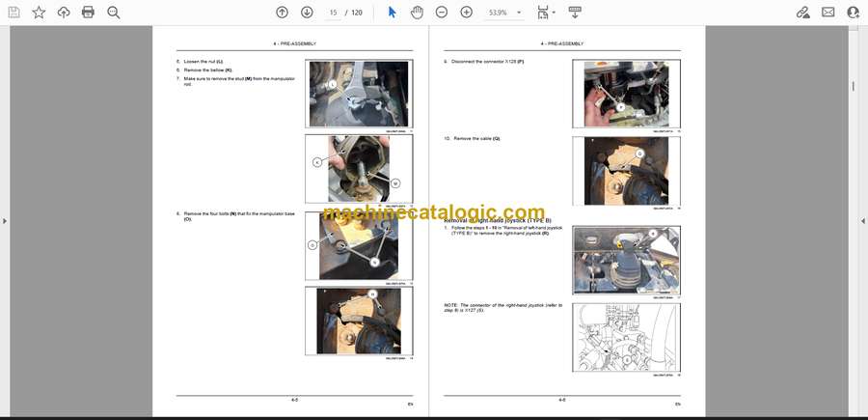Zoom in with the plus button
This screenshot has width=868, height=420.
[x=467, y=13]
